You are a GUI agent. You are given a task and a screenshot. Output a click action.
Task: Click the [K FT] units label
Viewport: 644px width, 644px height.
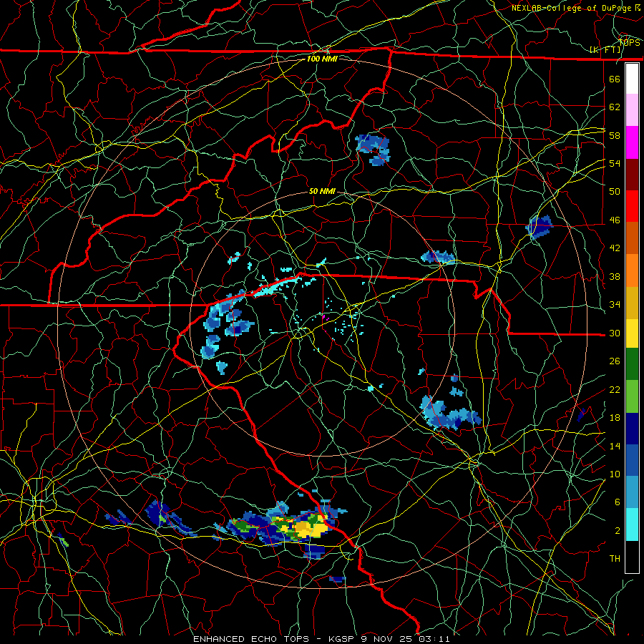(x=605, y=50)
